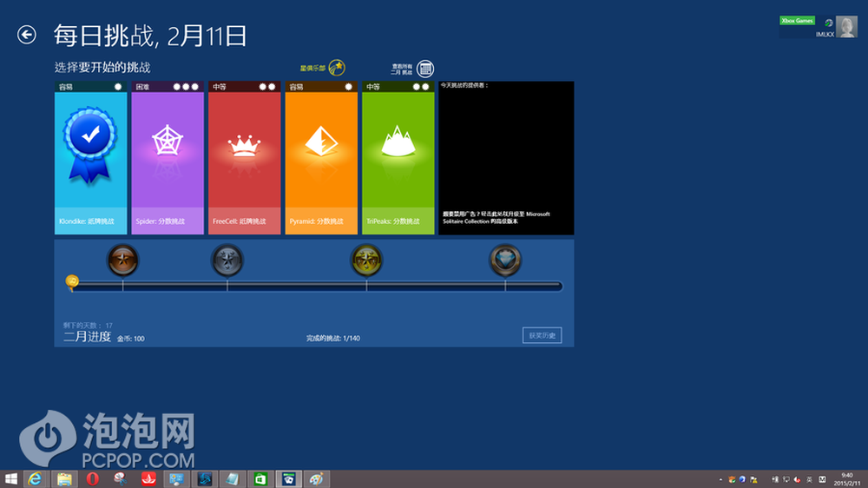This screenshot has width=868, height=488.
Task: Open the Windows Start button
Action: (10, 479)
